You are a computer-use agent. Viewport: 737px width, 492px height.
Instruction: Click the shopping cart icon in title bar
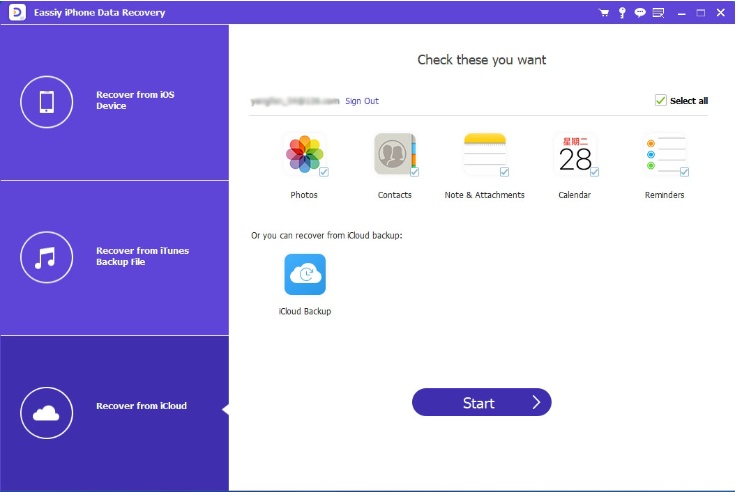pos(604,13)
